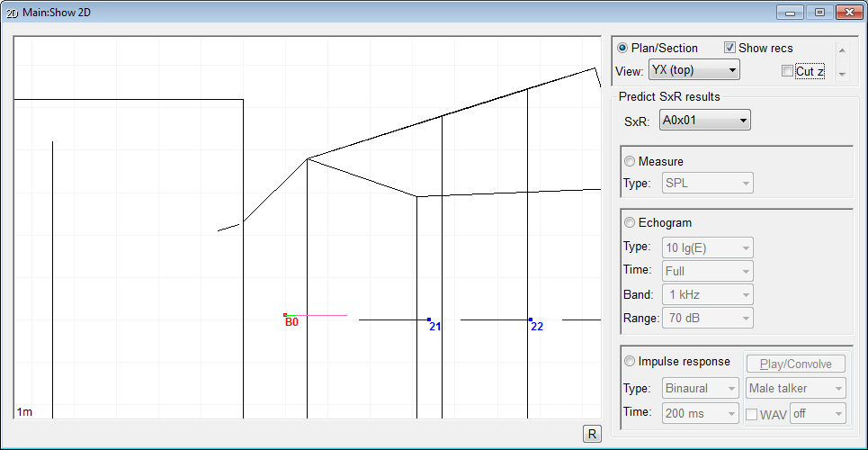This screenshot has height=450, width=868.
Task: Open the Impulse Type Binaural dropdown
Action: pyautogui.click(x=701, y=388)
